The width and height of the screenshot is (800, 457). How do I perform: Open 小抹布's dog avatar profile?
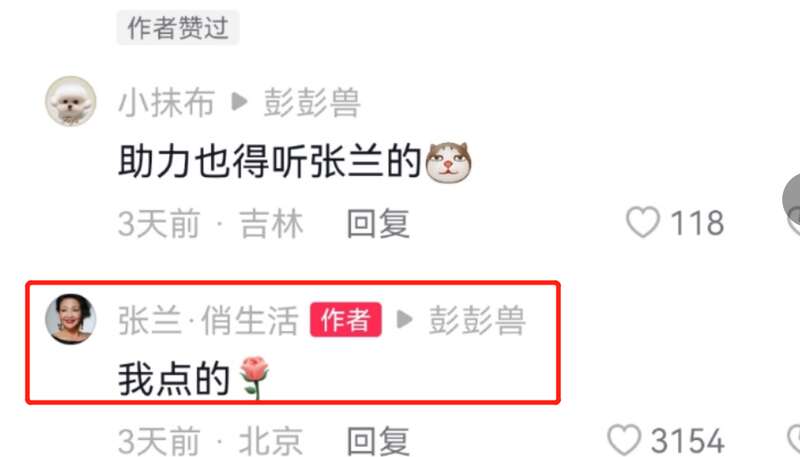(x=70, y=101)
